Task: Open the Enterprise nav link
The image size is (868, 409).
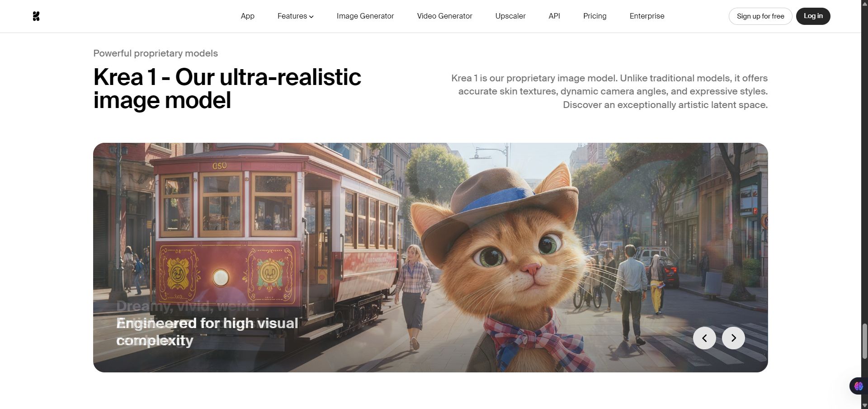Action: click(x=647, y=16)
